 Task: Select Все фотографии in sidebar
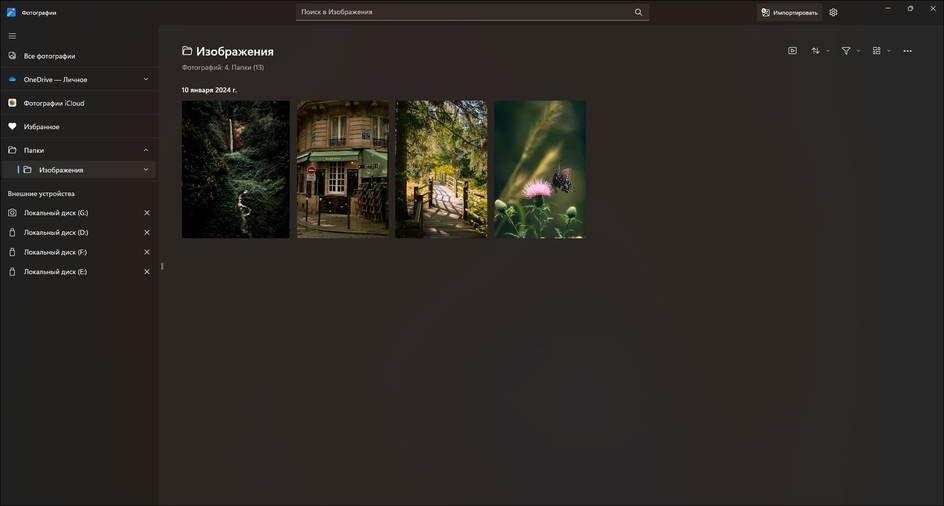[x=79, y=56]
